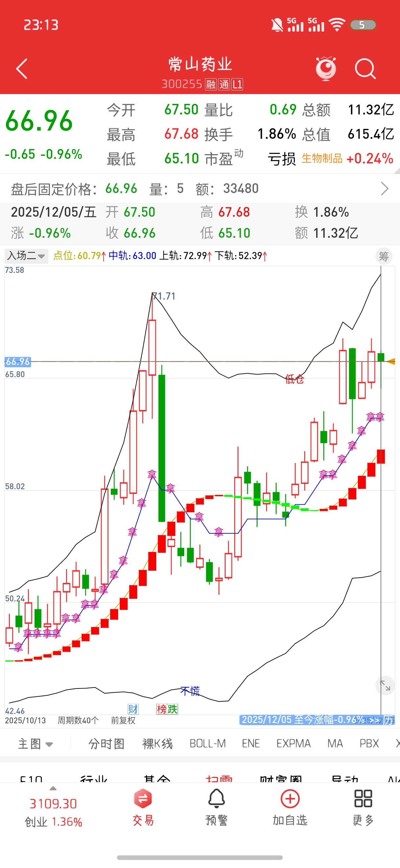Tap the 榜 marker on chart axis
This screenshot has width=400, height=868.
(162, 709)
